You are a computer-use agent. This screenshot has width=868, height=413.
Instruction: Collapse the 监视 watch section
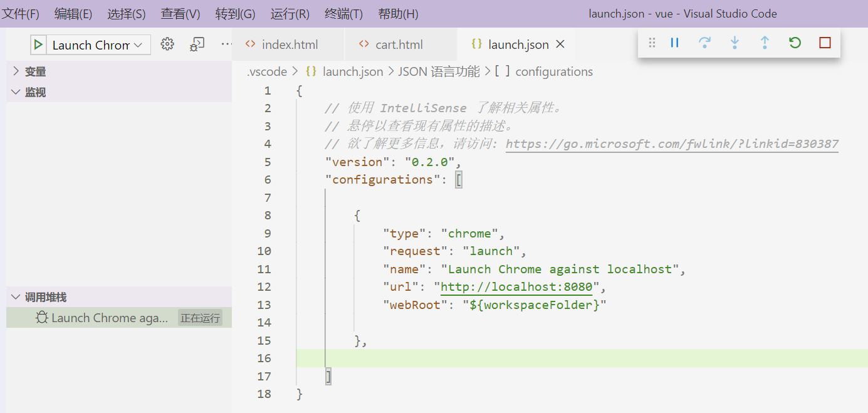[x=16, y=92]
